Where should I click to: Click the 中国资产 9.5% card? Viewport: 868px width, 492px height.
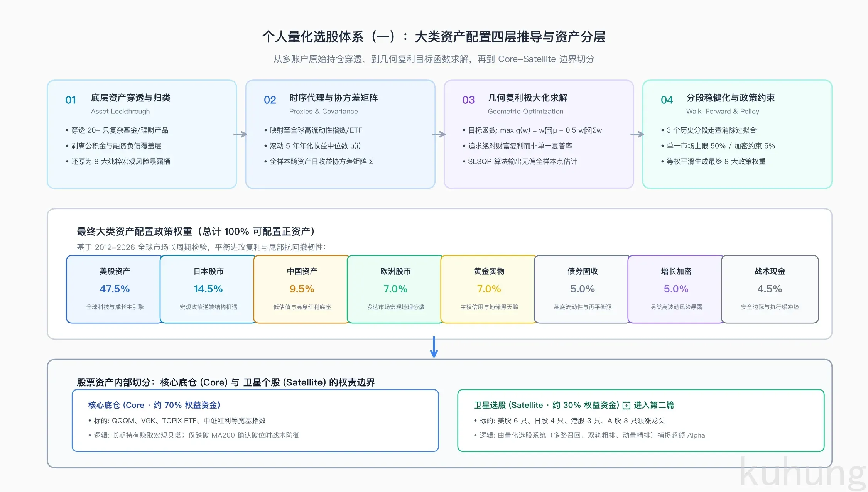[x=302, y=289]
